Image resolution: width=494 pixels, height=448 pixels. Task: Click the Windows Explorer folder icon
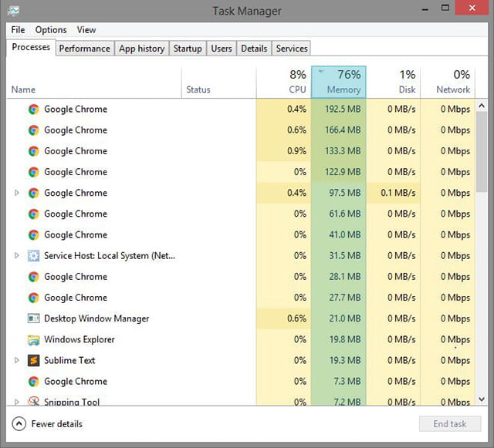point(33,340)
